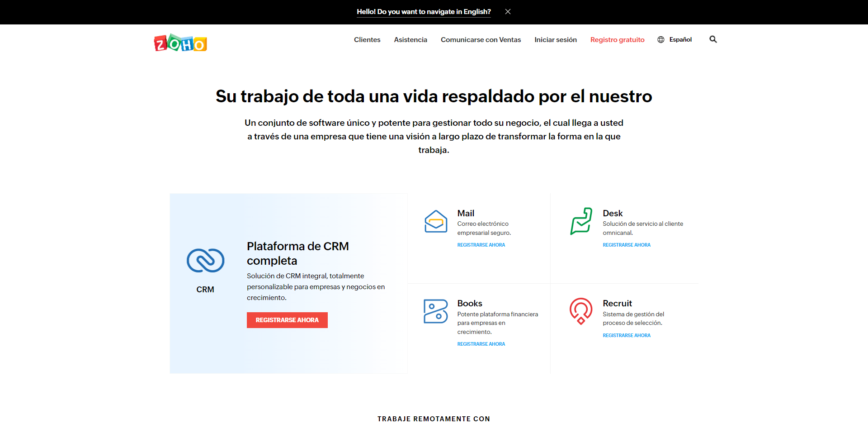Viewport: 868px width, 424px height.
Task: Select Comunicarse con Ventas
Action: click(481, 40)
